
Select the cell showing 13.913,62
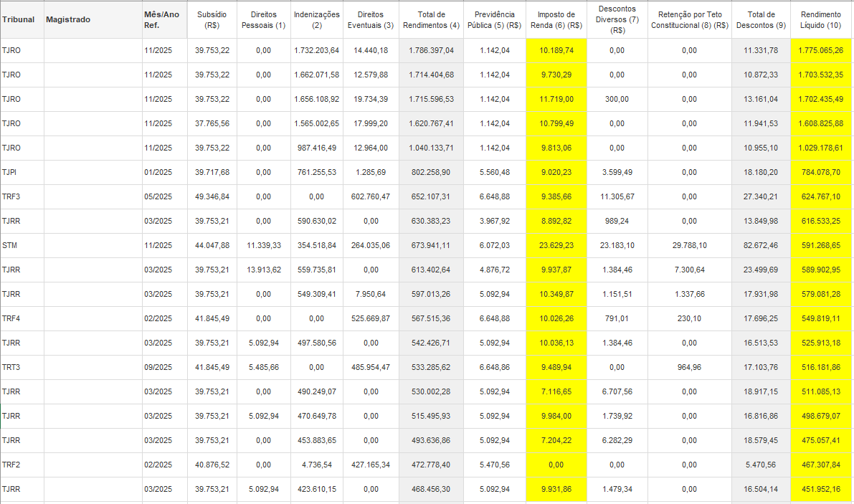(264, 270)
